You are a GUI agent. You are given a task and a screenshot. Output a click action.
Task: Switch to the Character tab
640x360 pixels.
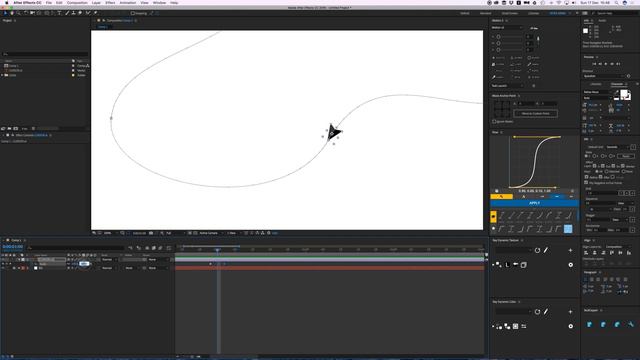tap(617, 84)
